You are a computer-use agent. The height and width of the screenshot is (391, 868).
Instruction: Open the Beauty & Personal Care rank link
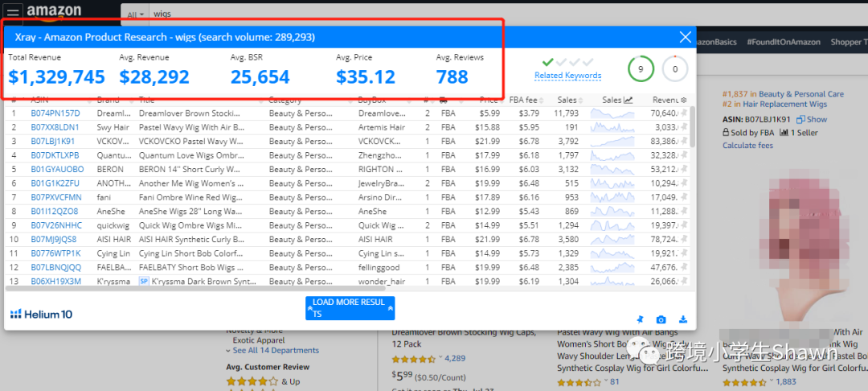coord(801,94)
